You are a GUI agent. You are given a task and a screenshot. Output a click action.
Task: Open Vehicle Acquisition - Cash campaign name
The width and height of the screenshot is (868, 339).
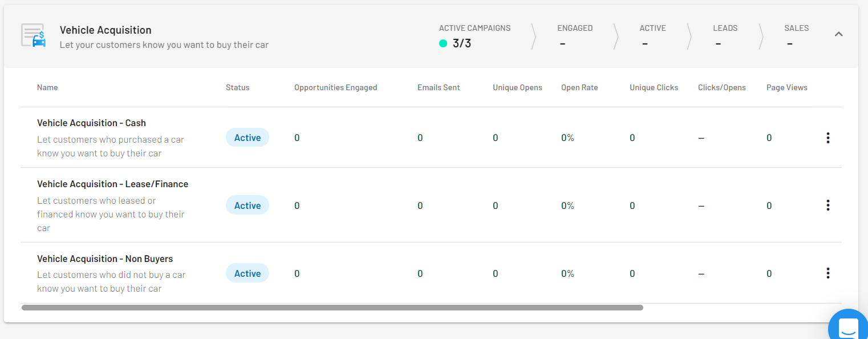(91, 123)
